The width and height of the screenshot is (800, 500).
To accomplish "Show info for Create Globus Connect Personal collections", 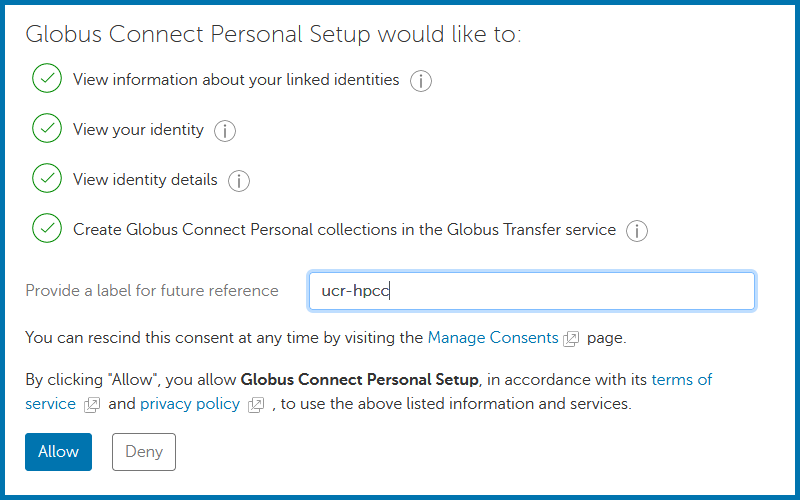I will click(637, 231).
